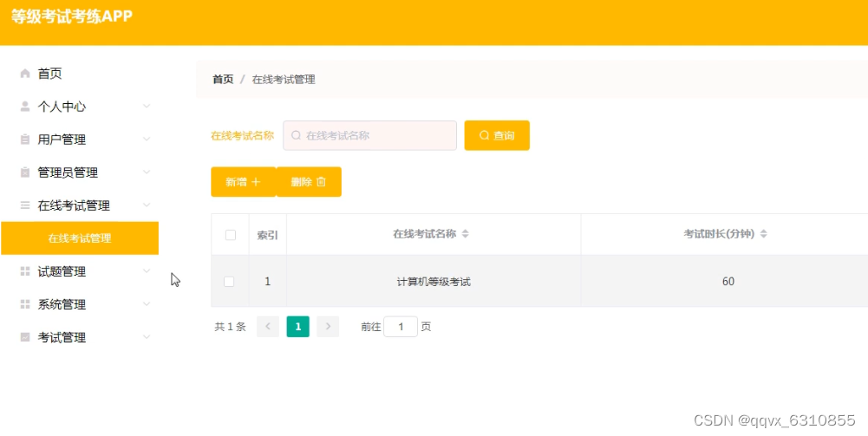Click the 查询 search button
This screenshot has height=436, width=868.
(x=497, y=135)
